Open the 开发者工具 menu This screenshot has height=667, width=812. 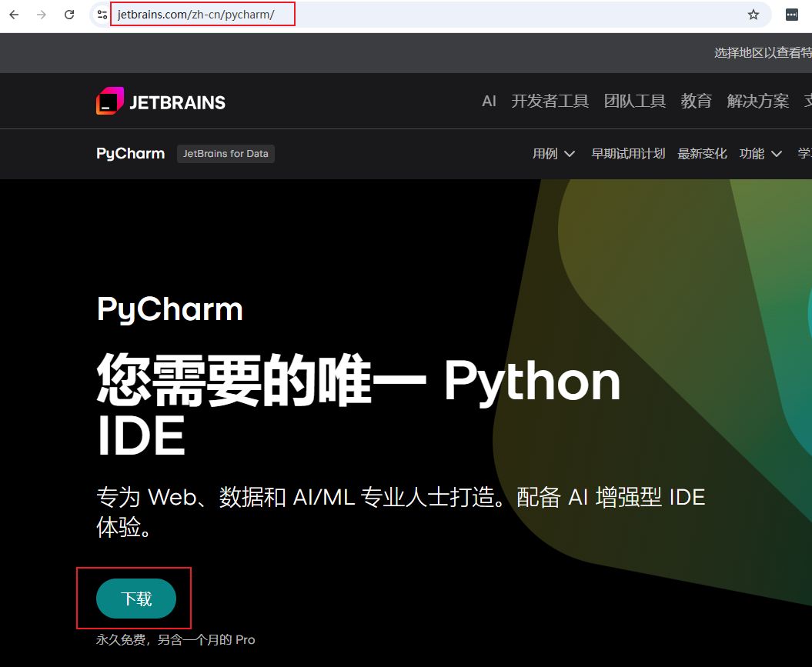point(550,101)
